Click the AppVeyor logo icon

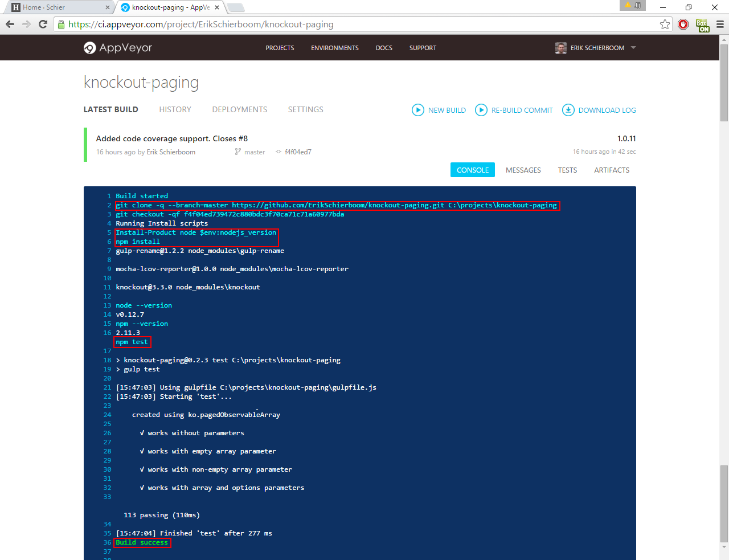point(89,48)
